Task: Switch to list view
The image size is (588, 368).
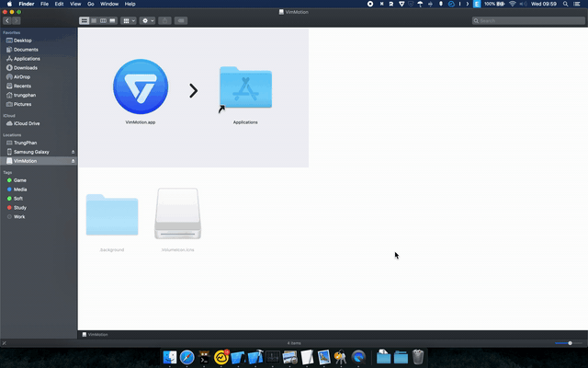Action: point(94,20)
